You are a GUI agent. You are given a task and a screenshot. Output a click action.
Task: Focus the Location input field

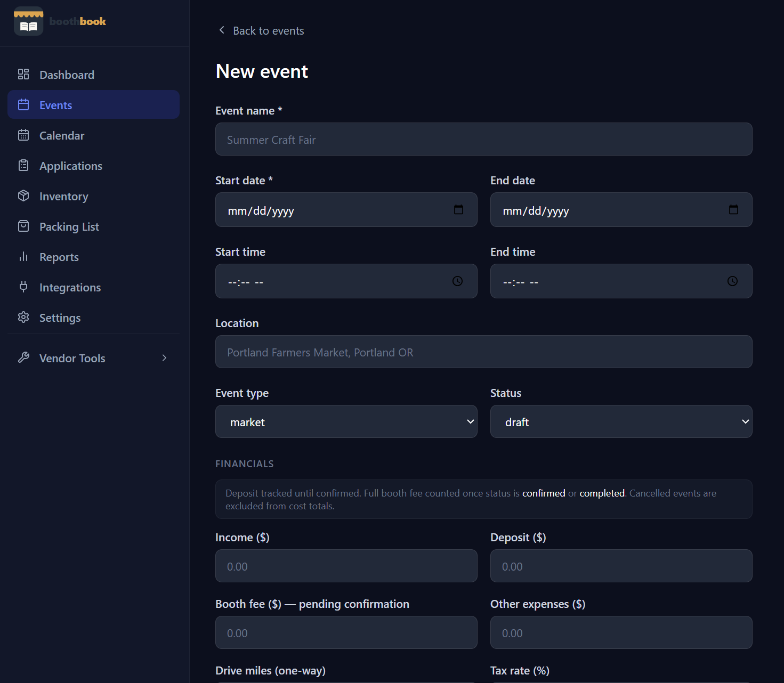click(x=484, y=352)
